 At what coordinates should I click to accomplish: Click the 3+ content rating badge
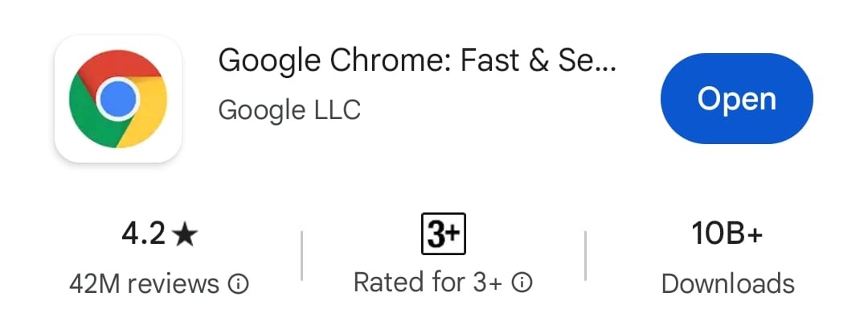point(444,234)
